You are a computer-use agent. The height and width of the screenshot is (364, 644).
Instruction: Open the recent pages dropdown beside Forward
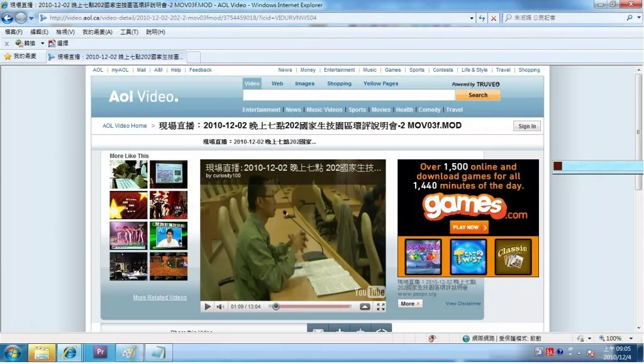click(x=31, y=18)
